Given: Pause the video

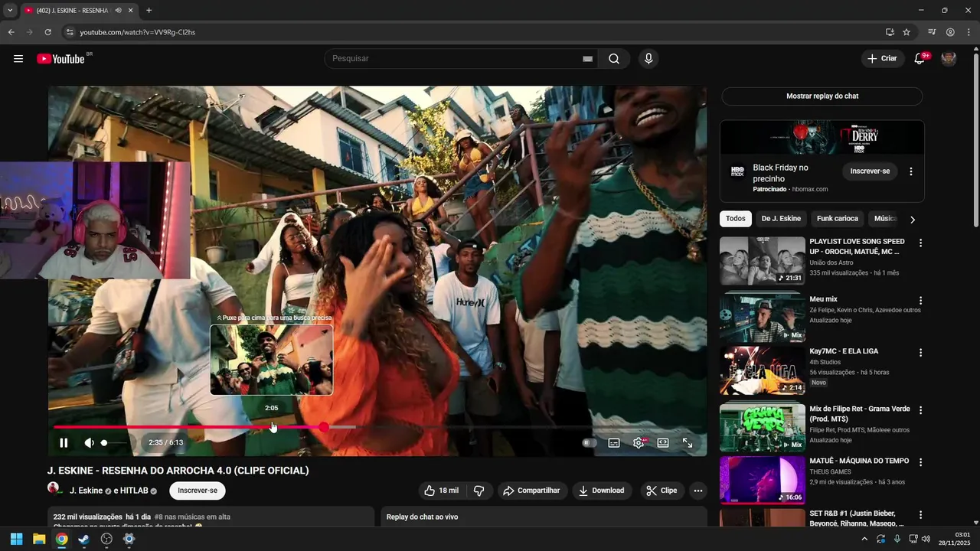Looking at the screenshot, I should click(x=64, y=442).
